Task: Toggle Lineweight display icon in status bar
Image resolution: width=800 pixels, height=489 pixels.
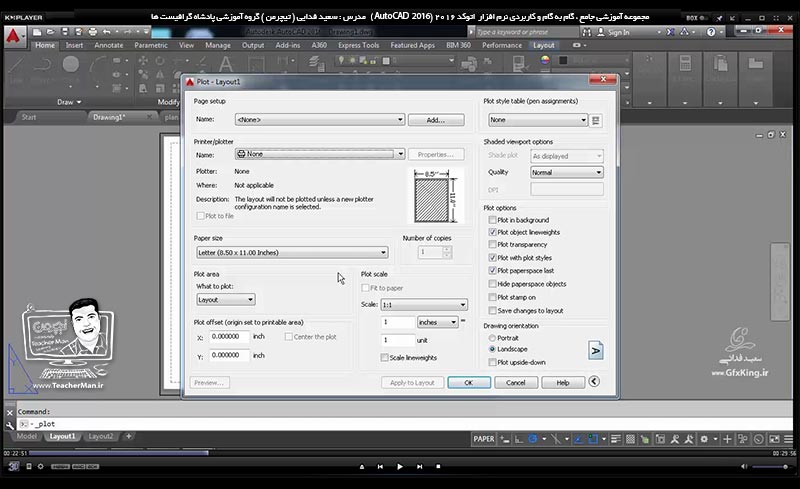Action: point(616,439)
